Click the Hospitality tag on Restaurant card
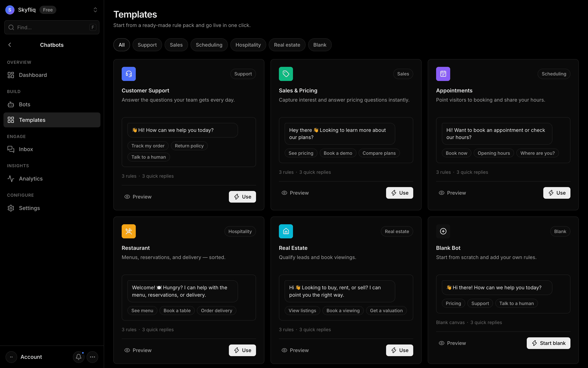 [240, 231]
